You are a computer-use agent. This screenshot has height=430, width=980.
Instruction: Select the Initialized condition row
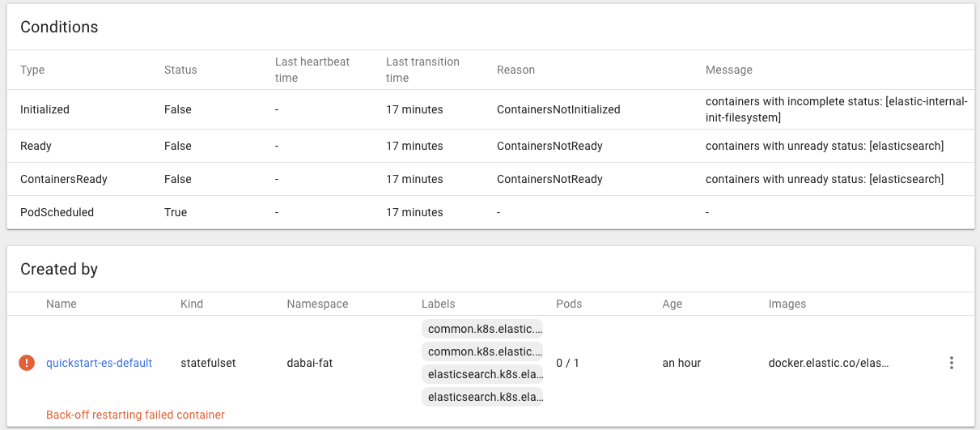(x=45, y=109)
